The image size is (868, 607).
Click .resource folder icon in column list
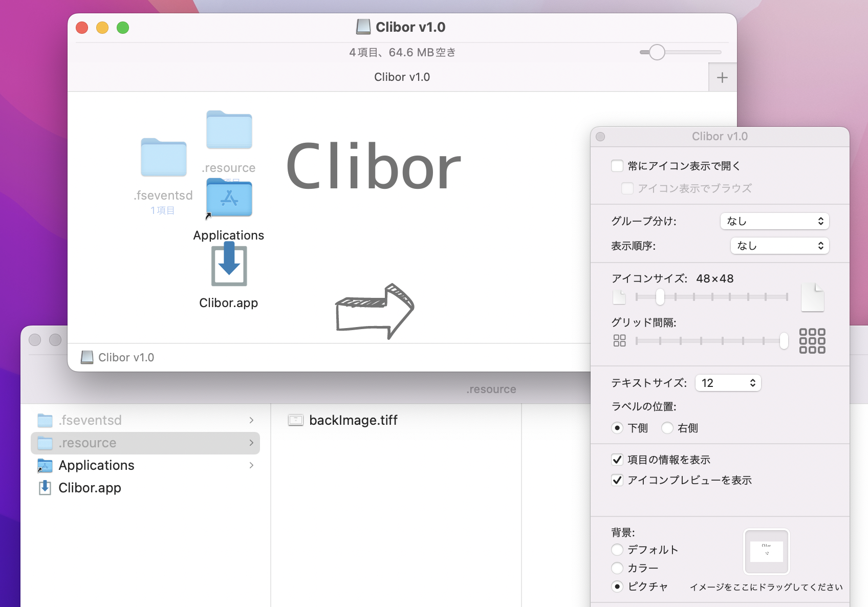(x=45, y=443)
